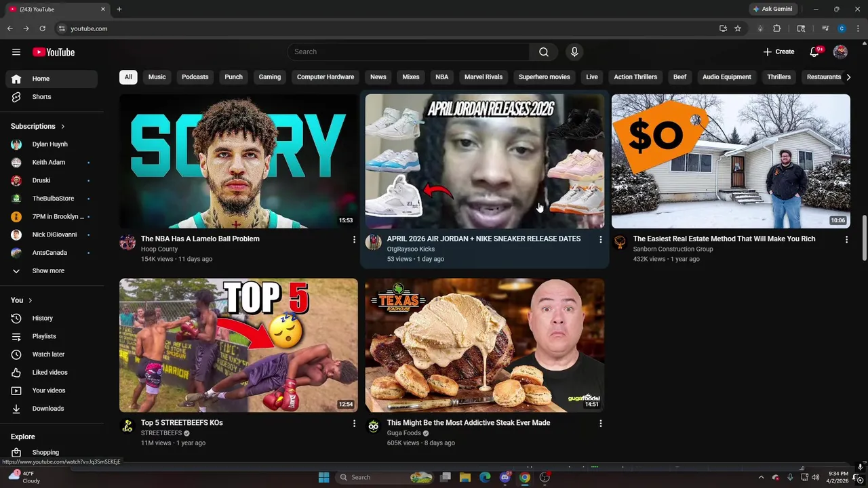The image size is (868, 488).
Task: Type in the YouTube search field
Action: [x=409, y=52]
